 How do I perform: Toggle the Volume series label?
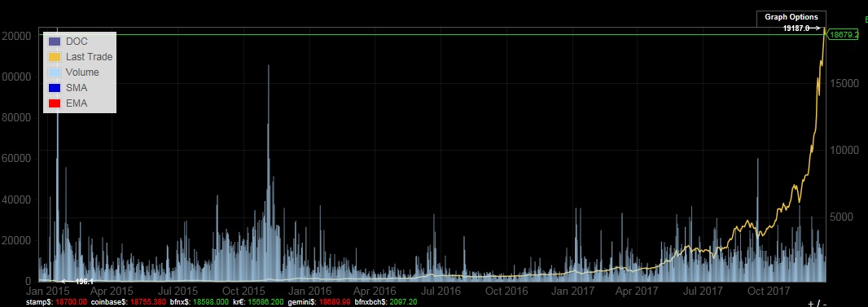[x=82, y=72]
